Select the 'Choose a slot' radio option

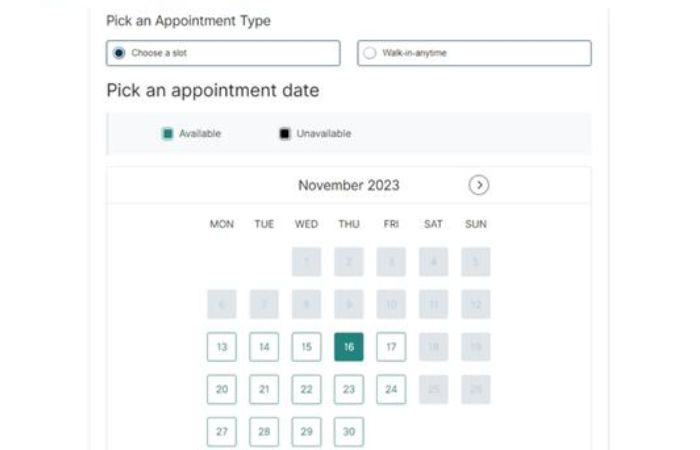[120, 53]
